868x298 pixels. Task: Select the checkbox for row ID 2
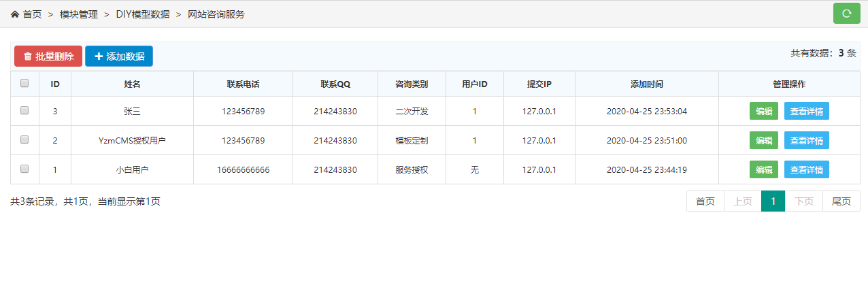[24, 139]
